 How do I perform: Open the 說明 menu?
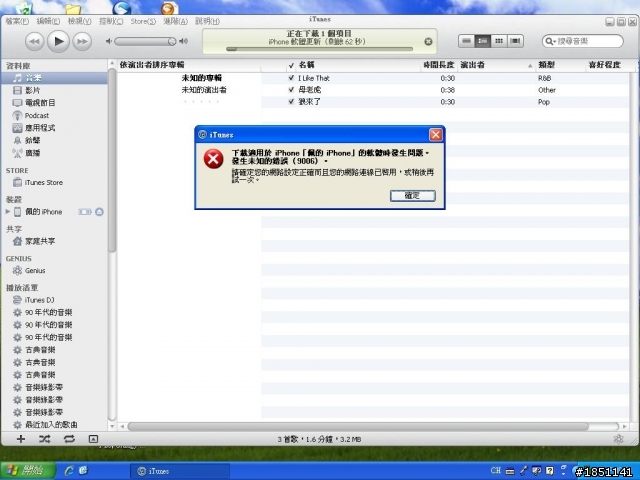click(207, 21)
